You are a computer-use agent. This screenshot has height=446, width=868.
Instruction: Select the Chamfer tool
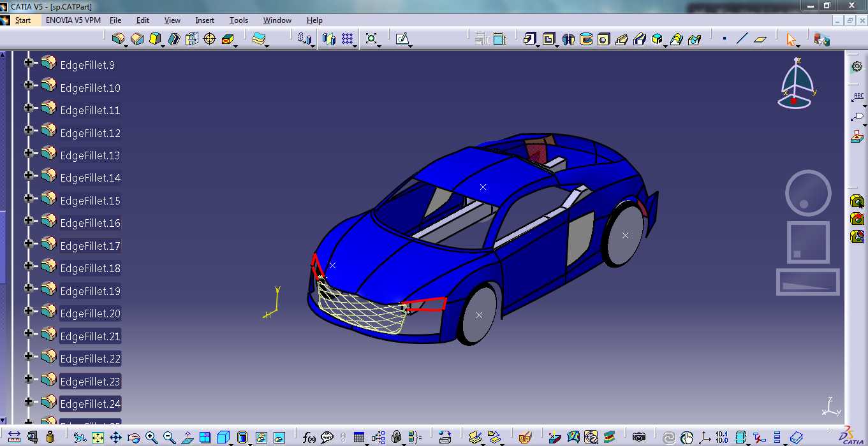point(136,39)
